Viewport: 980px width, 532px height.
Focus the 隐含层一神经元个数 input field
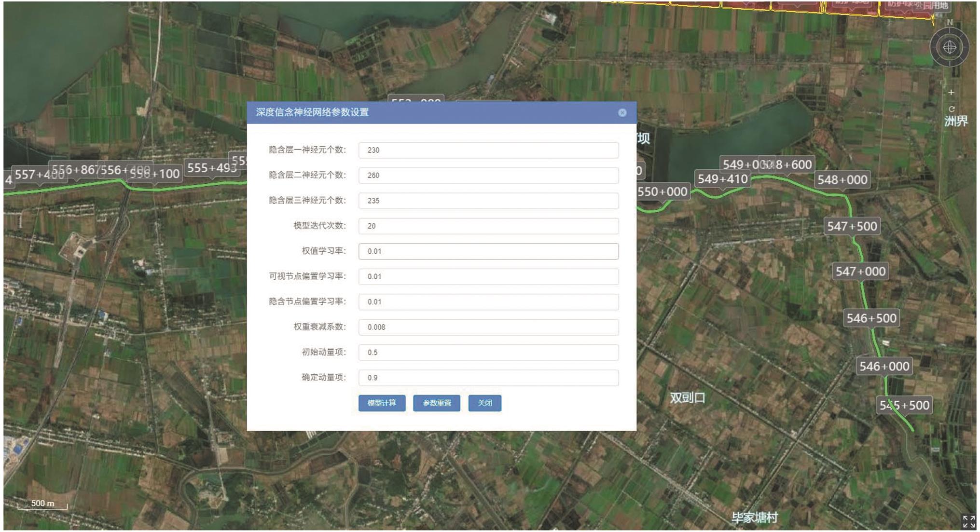pos(488,150)
